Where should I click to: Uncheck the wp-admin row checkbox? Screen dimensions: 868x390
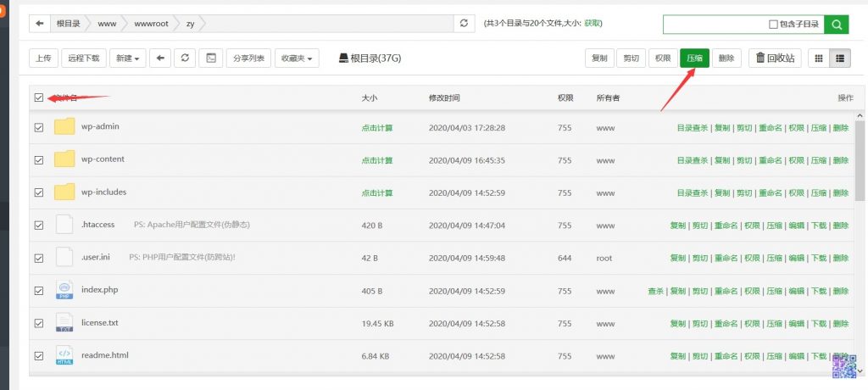[39, 127]
